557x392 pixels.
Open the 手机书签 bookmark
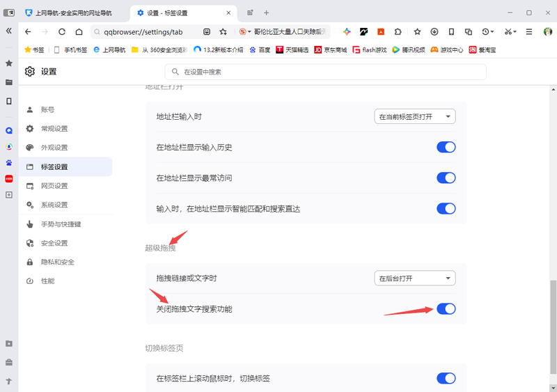tap(70, 49)
